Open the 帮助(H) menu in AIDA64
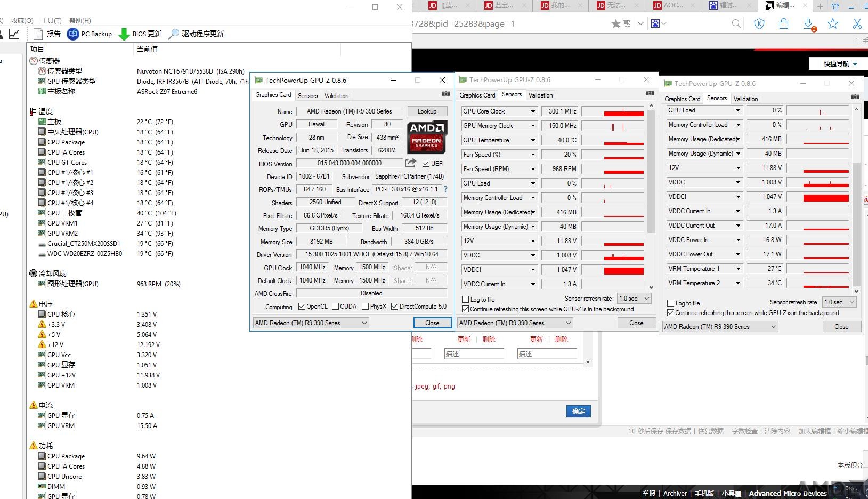The width and height of the screenshot is (868, 499). [x=80, y=20]
